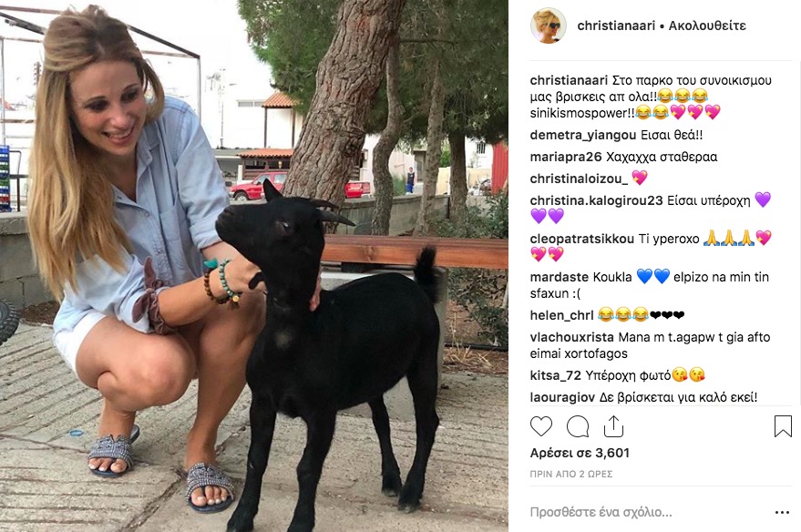Viewport: 801px width, 532px height.
Task: Open the three-dots more options menu
Action: click(x=782, y=512)
